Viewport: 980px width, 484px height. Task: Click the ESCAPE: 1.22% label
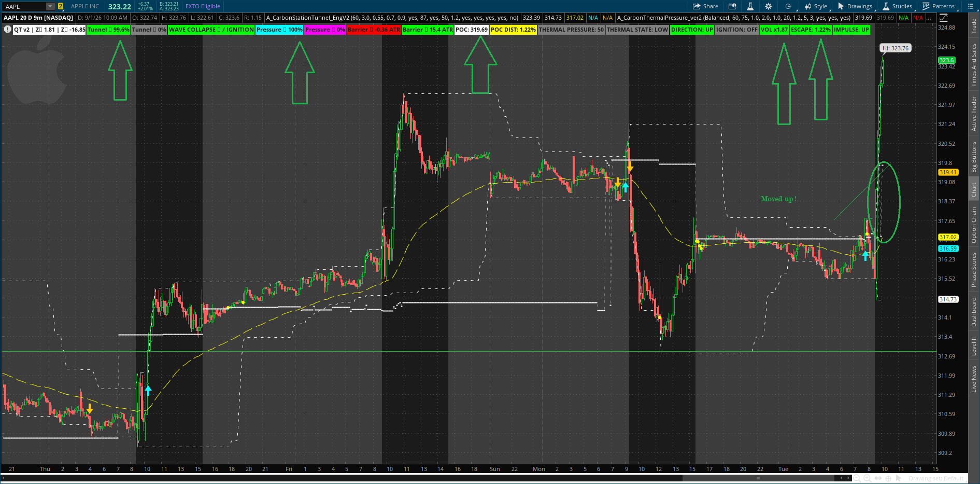tap(811, 30)
